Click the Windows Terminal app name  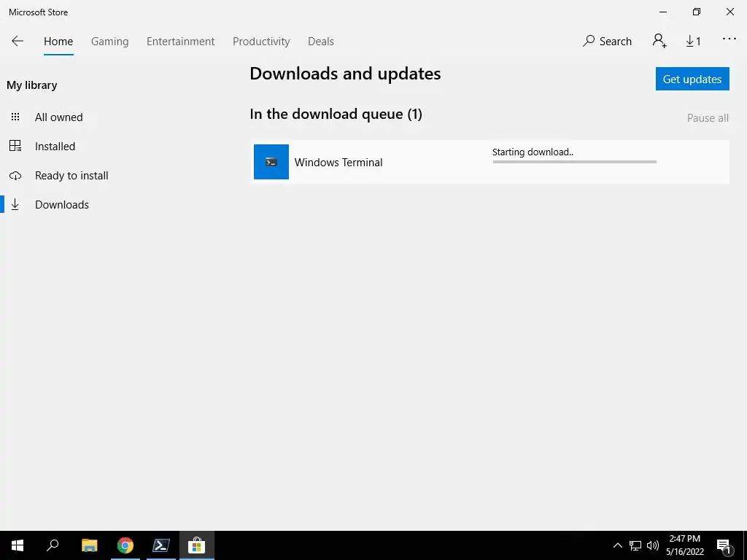point(338,163)
